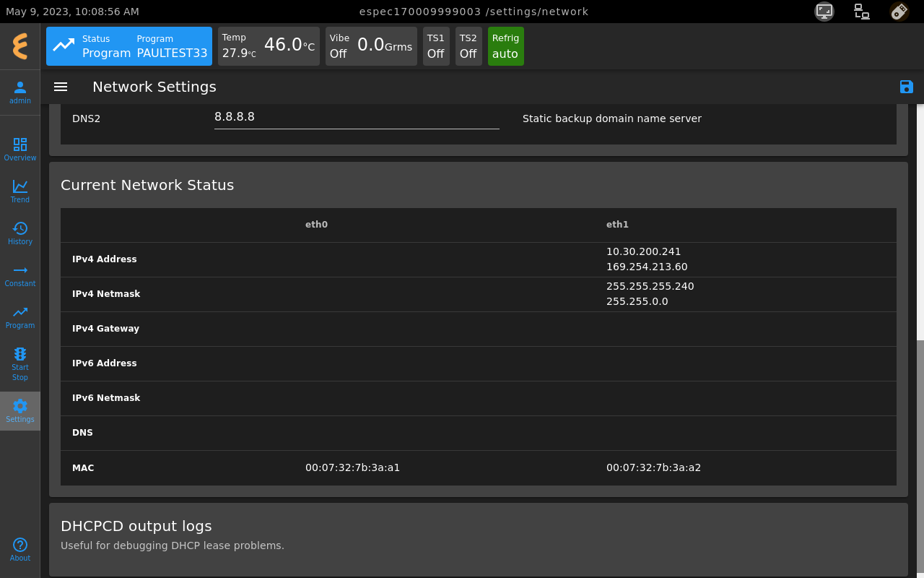Viewport: 924px width, 578px height.
Task: Click the IPv6 Address row label
Action: click(x=105, y=363)
